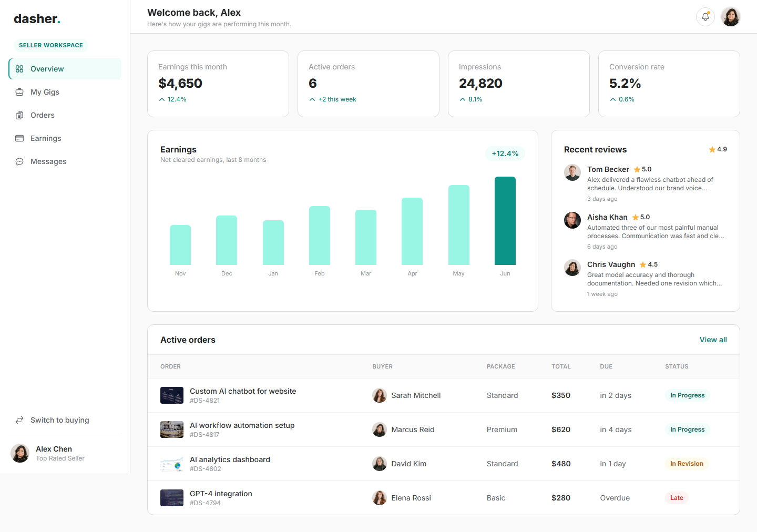Open notifications bell icon

(x=705, y=17)
